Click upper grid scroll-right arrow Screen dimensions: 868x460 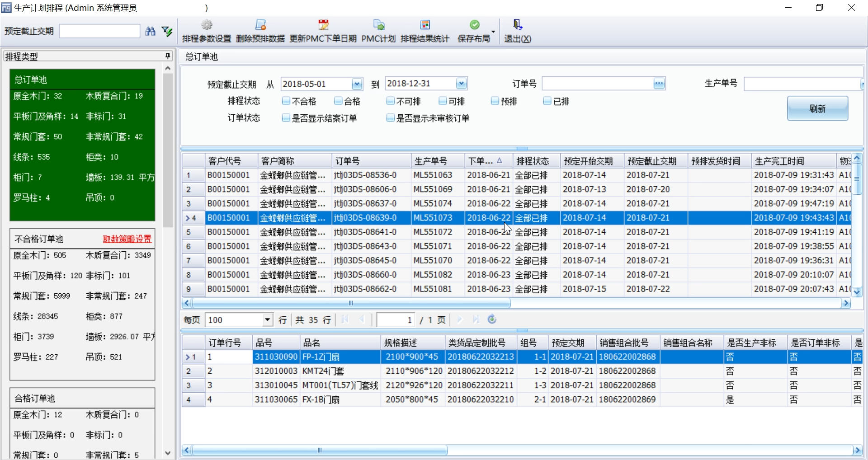pyautogui.click(x=846, y=303)
